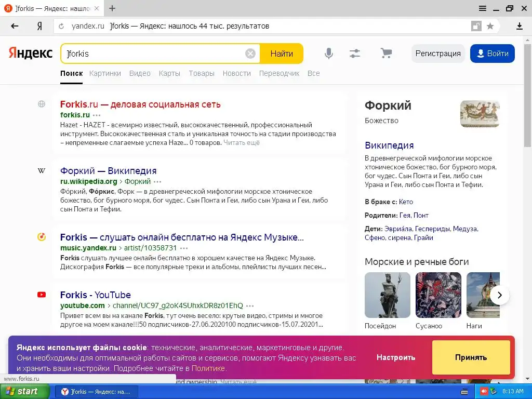Show next sea gods with the arrow
This screenshot has width=532, height=399.
(499, 295)
